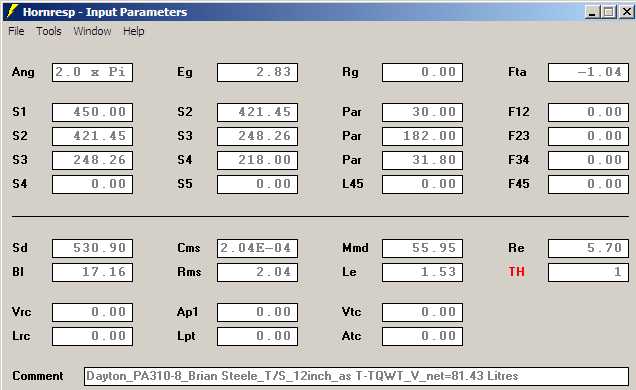The height and width of the screenshot is (390, 636).
Task: Select the Vtc input field
Action: coord(423,312)
